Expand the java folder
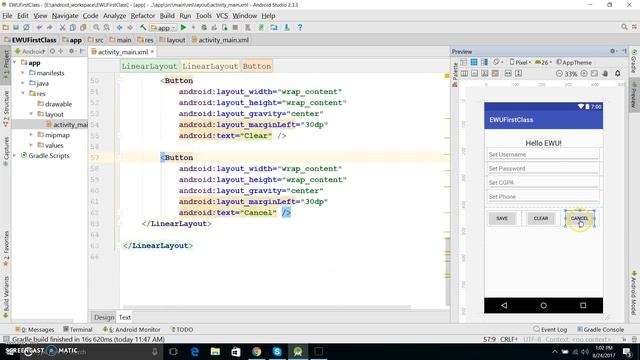Image resolution: width=640 pixels, height=360 pixels. [23, 83]
